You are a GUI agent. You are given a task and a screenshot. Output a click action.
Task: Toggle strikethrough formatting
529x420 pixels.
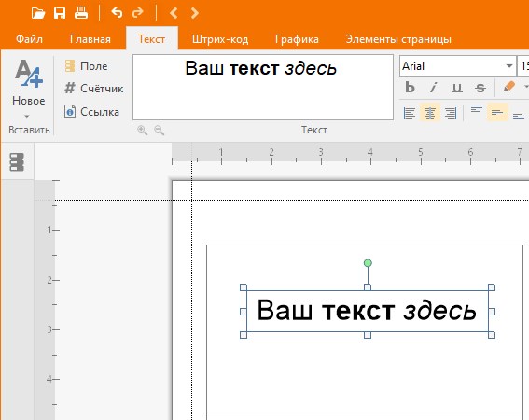480,88
